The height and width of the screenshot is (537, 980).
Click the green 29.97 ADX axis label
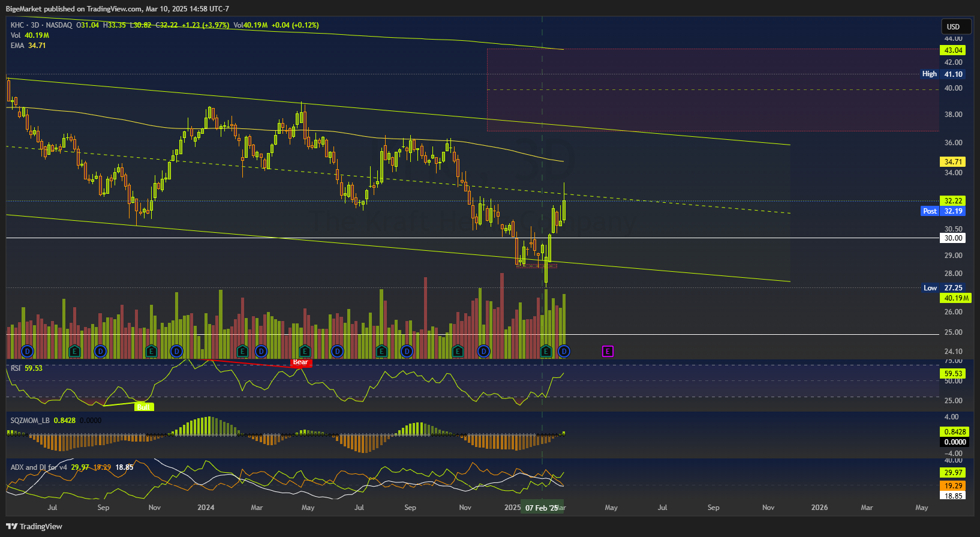point(953,473)
